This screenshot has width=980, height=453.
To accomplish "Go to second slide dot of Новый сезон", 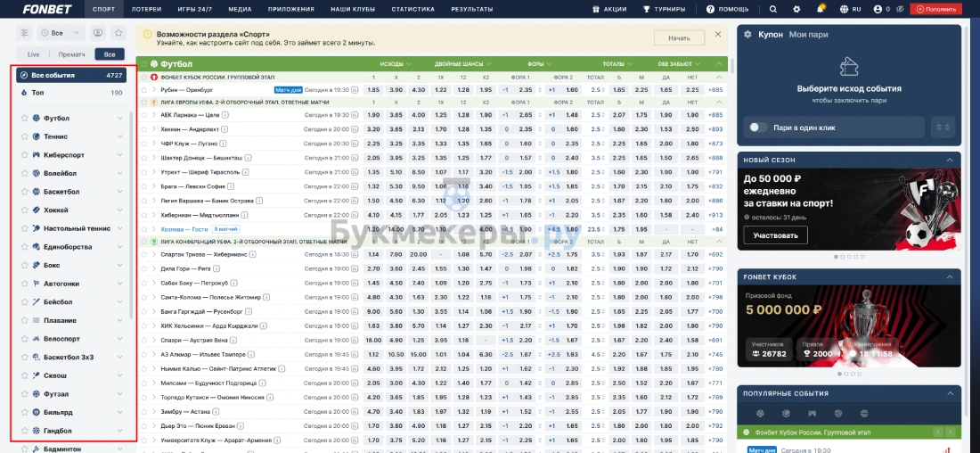I will click(843, 257).
